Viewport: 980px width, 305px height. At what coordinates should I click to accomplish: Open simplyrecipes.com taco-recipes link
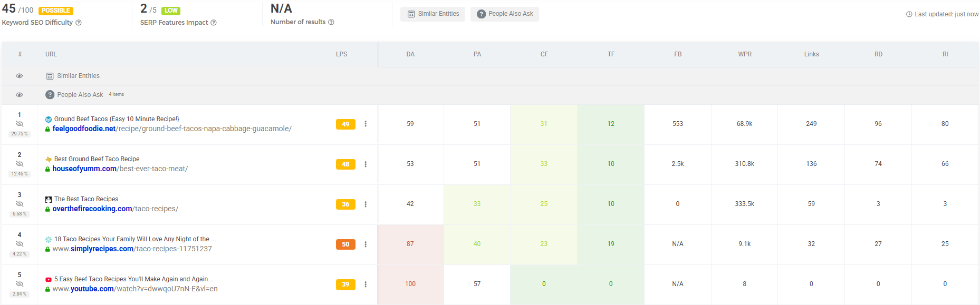coord(132,249)
